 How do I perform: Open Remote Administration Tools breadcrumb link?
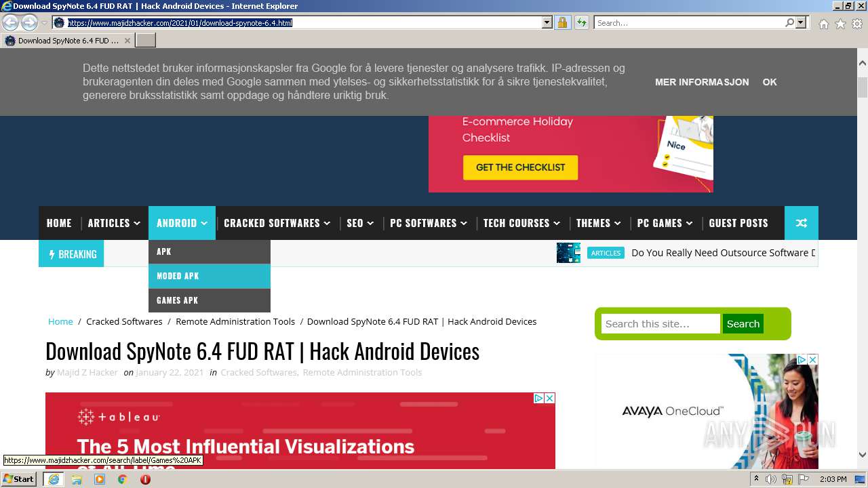pos(235,321)
